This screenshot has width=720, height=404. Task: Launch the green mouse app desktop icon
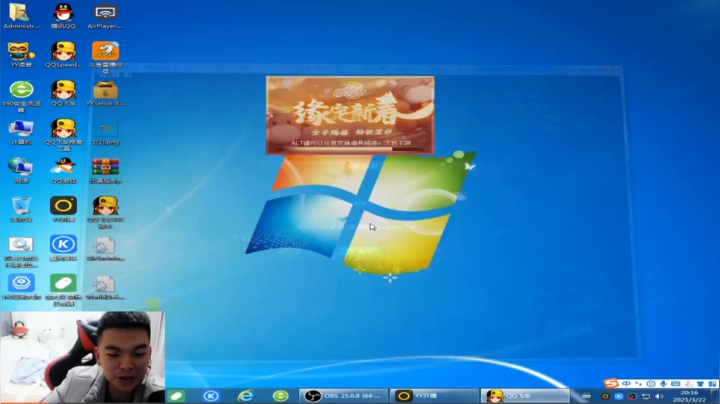(x=63, y=289)
